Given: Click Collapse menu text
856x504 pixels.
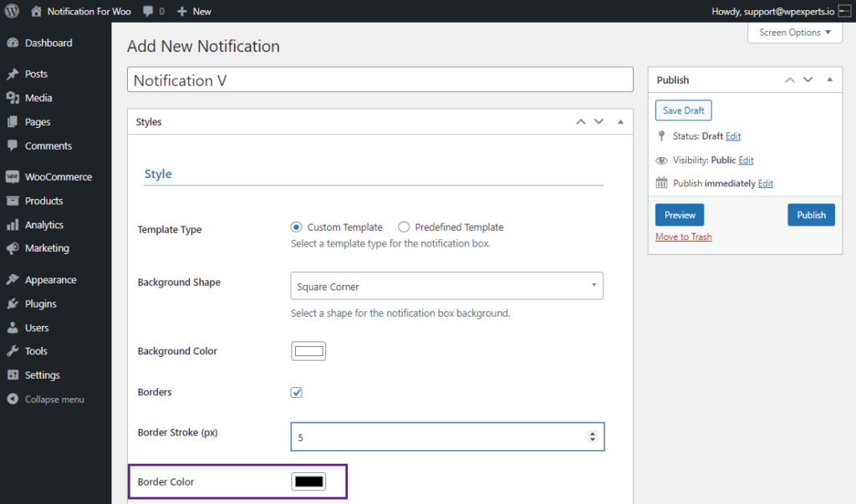Looking at the screenshot, I should [x=54, y=400].
